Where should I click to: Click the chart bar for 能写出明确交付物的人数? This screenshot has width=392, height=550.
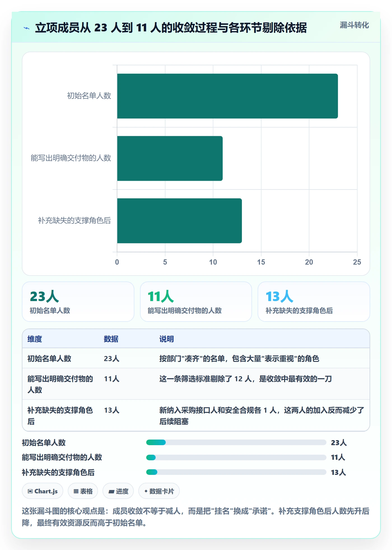pyautogui.click(x=170, y=158)
